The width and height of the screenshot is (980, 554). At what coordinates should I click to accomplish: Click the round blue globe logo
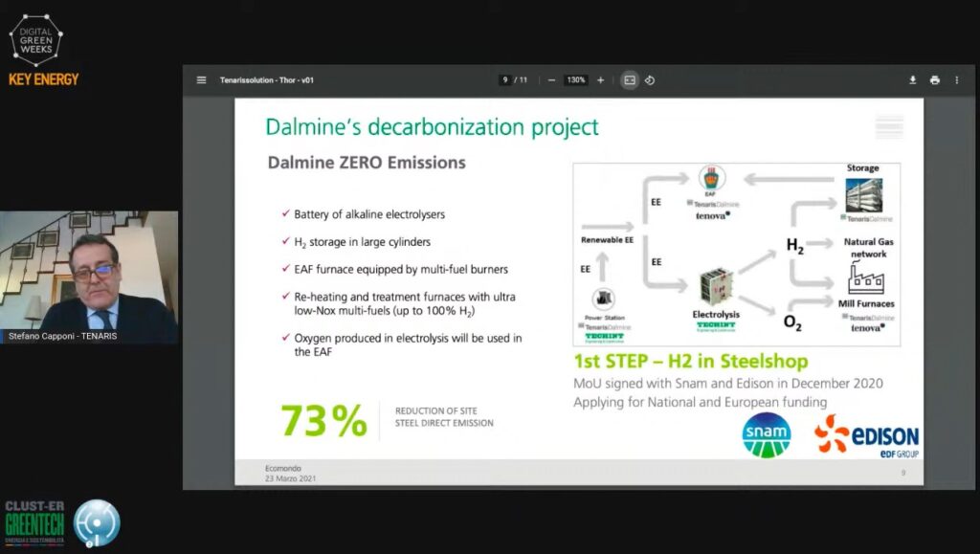pyautogui.click(x=97, y=522)
